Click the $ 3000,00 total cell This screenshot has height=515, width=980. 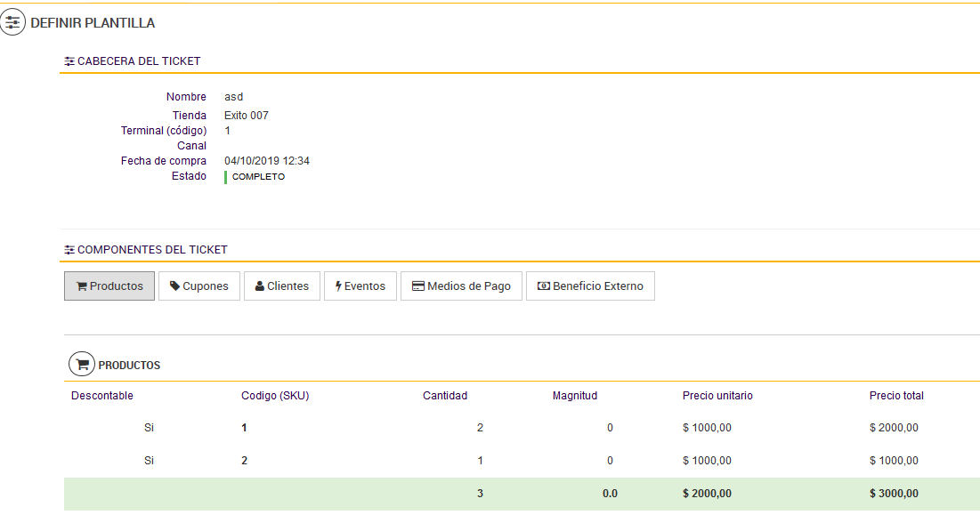894,494
